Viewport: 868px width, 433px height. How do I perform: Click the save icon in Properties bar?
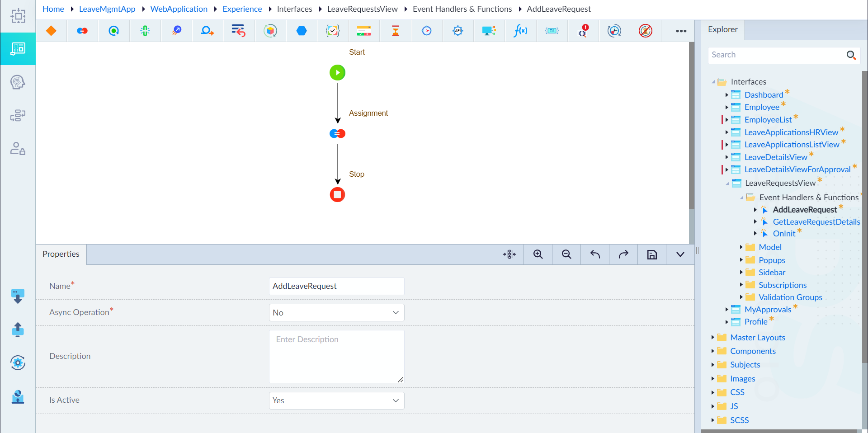pyautogui.click(x=652, y=254)
